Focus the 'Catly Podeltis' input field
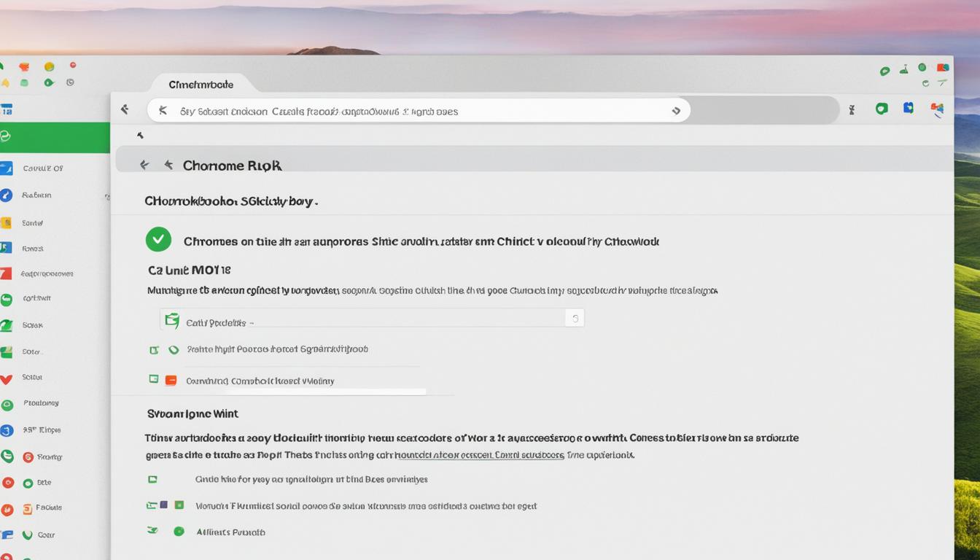 click(372, 318)
